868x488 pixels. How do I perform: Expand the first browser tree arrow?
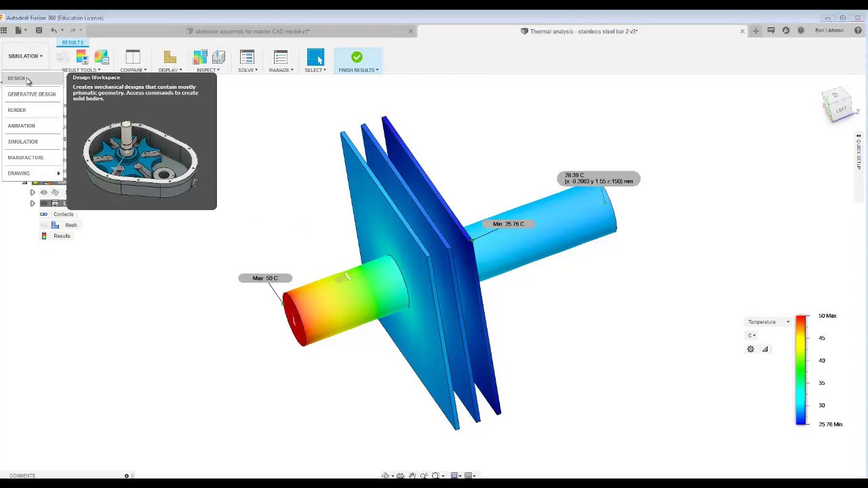click(x=32, y=192)
